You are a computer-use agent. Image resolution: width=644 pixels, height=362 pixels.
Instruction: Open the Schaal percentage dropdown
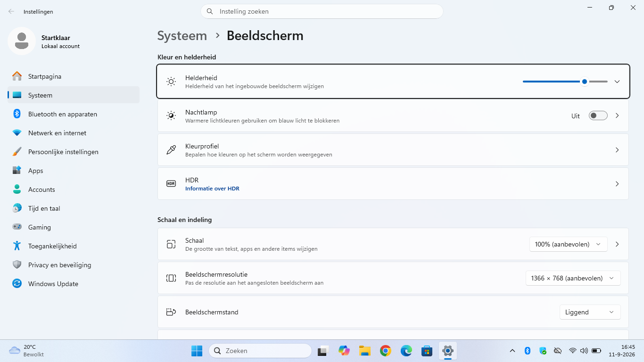pos(569,244)
